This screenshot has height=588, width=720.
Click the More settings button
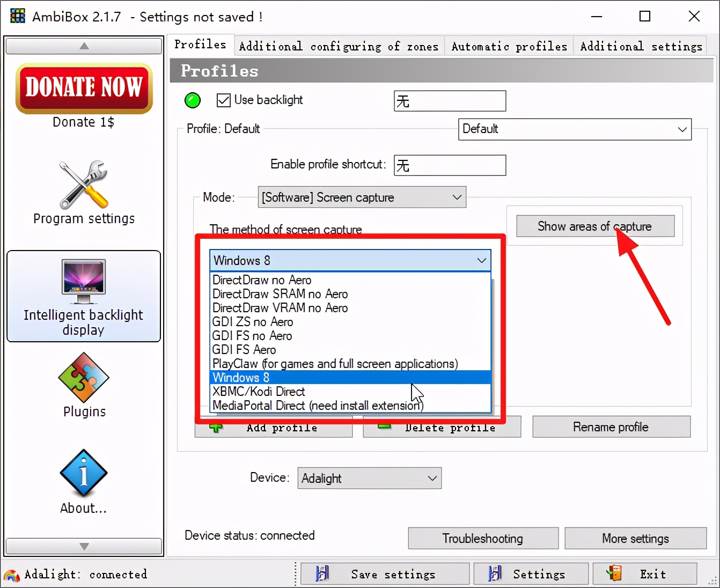635,539
